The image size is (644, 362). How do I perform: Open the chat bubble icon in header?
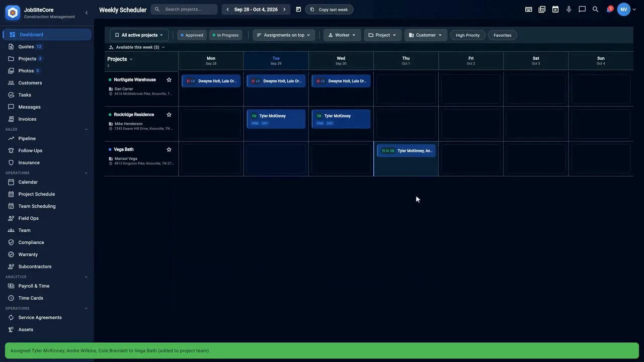coord(582,10)
